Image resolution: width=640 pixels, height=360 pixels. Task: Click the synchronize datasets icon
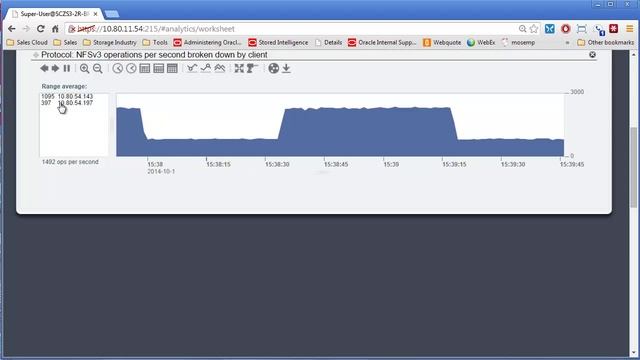coord(252,69)
